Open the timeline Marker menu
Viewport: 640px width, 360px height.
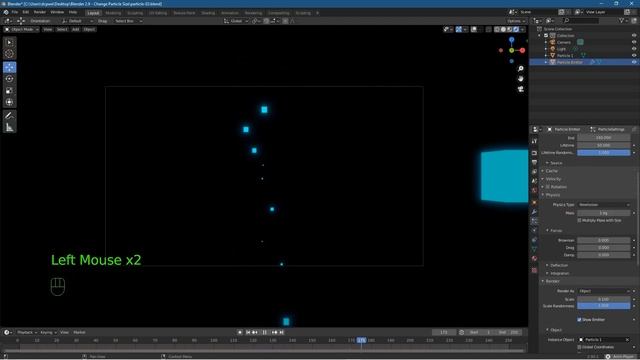point(79,332)
